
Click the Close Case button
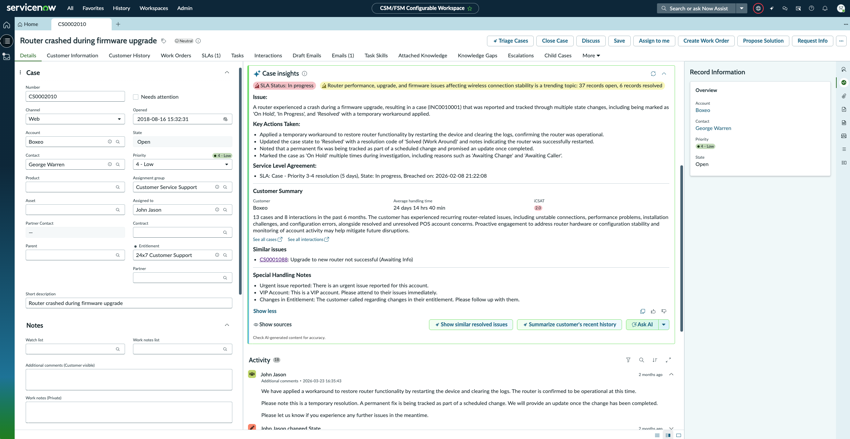[x=555, y=41]
